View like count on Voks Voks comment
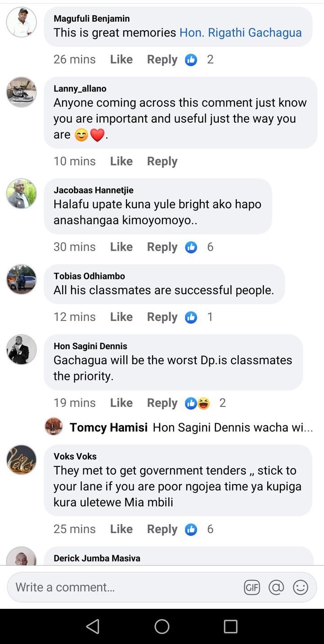The width and height of the screenshot is (324, 644). point(199,529)
